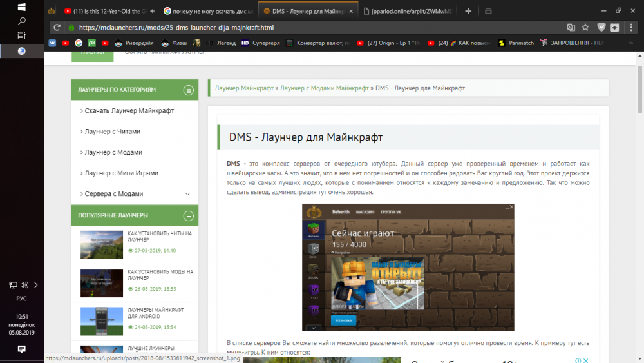Click Лаунчер с Модами Майнкрафт breadcrumb link

(325, 88)
